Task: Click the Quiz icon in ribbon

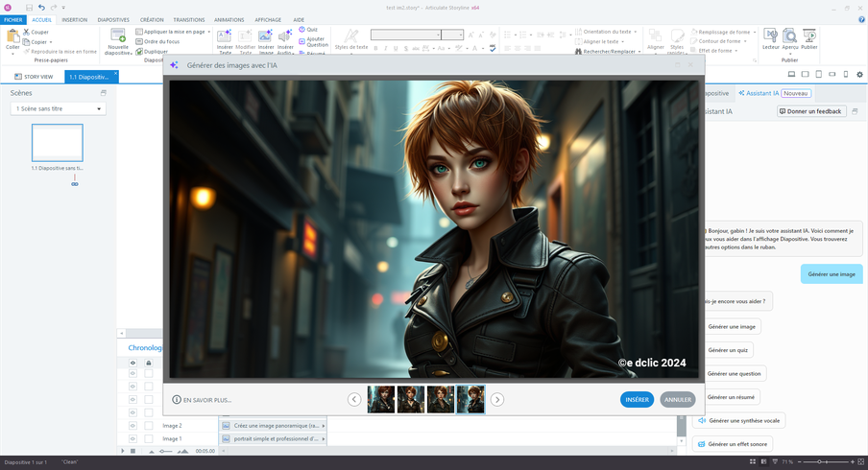Action: (301, 30)
